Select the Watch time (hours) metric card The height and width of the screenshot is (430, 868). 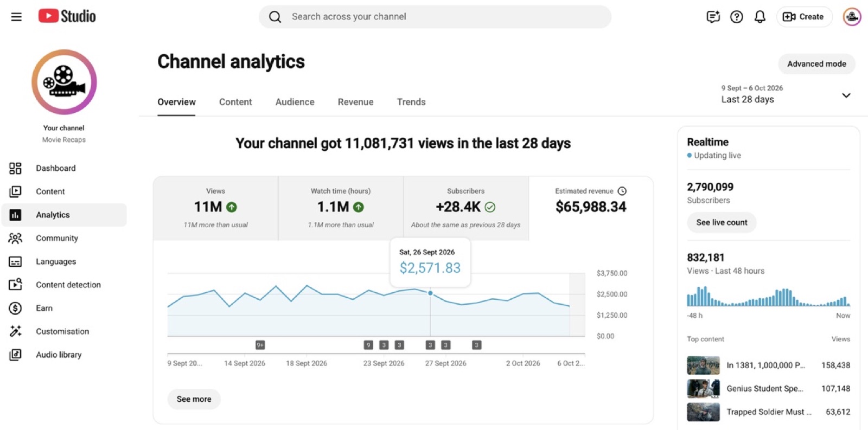point(341,208)
